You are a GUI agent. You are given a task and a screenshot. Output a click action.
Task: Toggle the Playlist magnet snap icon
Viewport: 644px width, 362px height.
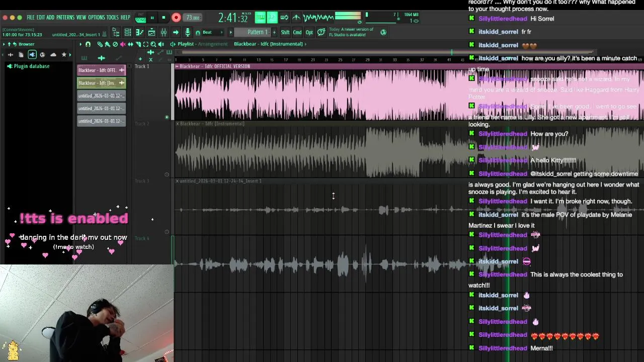(88, 44)
